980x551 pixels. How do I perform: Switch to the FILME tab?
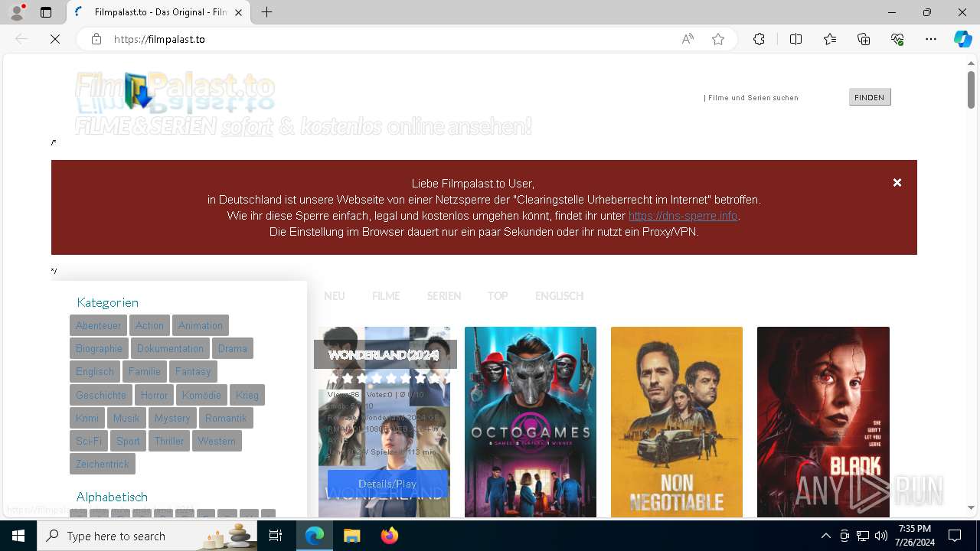point(386,296)
